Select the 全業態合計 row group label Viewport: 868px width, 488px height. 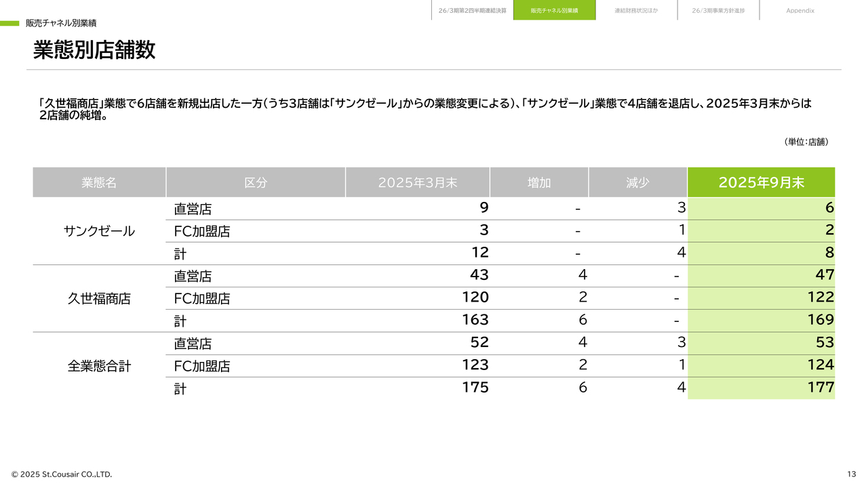pos(99,366)
